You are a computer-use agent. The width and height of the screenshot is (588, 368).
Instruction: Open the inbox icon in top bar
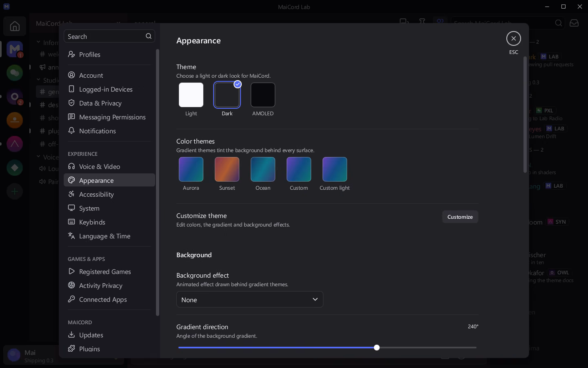point(574,23)
